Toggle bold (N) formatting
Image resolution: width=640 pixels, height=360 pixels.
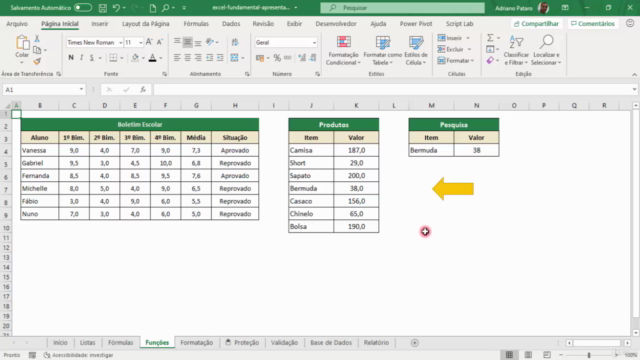point(71,58)
